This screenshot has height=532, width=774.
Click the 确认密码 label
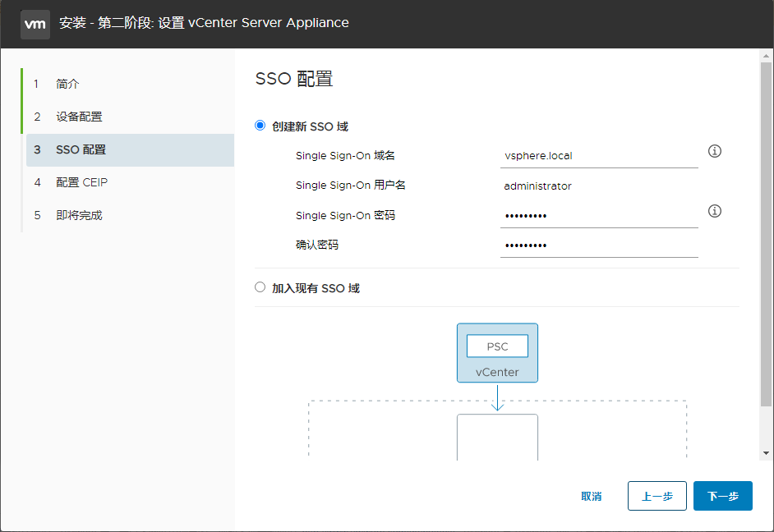tap(317, 245)
